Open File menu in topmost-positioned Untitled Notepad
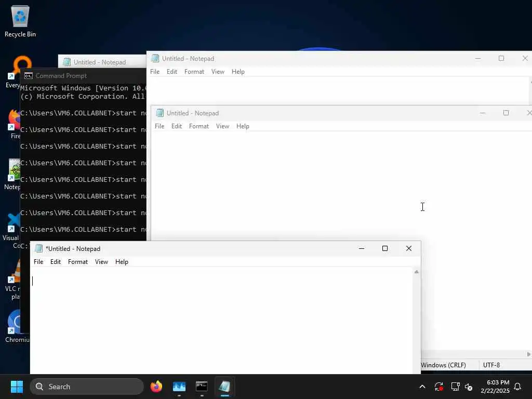The image size is (532, 399). click(x=155, y=72)
